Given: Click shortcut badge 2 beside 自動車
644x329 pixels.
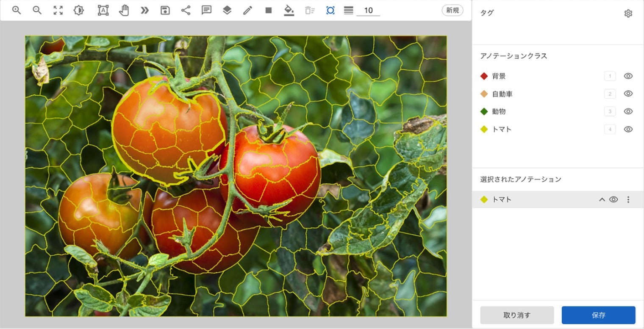Looking at the screenshot, I should (x=610, y=94).
